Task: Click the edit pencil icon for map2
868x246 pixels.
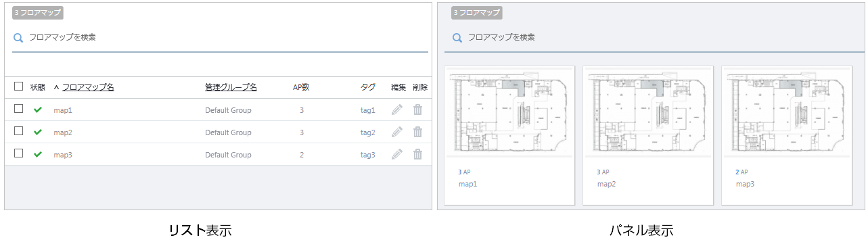Action: tap(397, 132)
